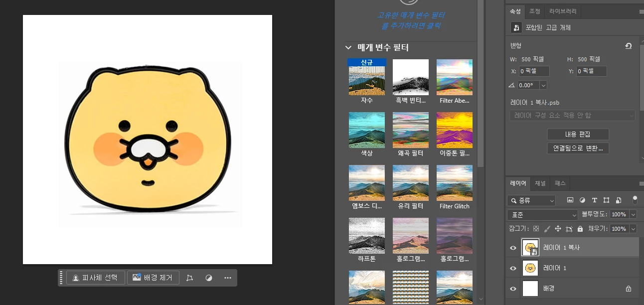Filter layers by pixel layers icon
Screen dimensions: 644x305
pyautogui.click(x=570, y=200)
